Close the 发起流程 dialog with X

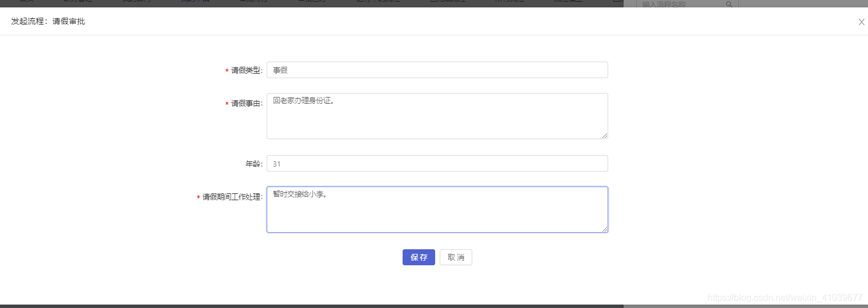(x=861, y=22)
